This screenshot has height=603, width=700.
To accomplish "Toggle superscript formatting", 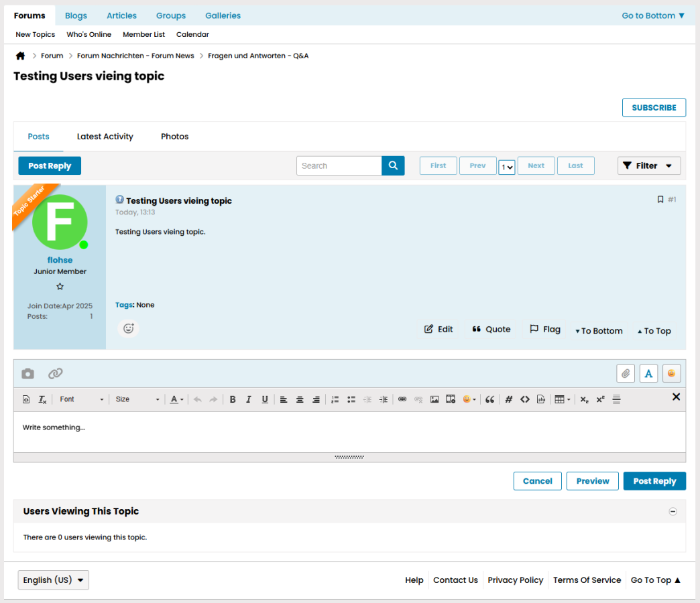I will pos(601,399).
